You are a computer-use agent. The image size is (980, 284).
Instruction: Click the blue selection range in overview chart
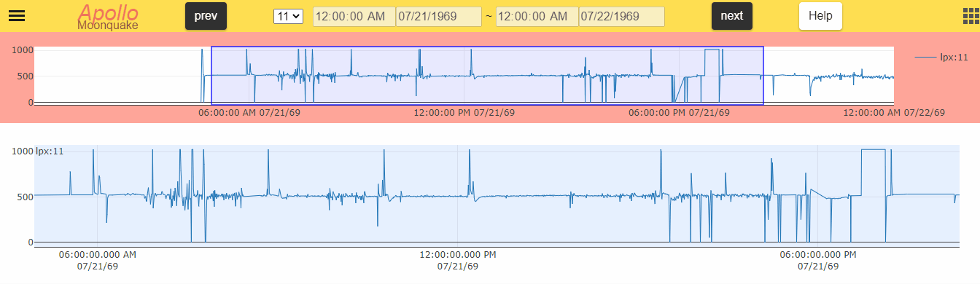(487, 75)
